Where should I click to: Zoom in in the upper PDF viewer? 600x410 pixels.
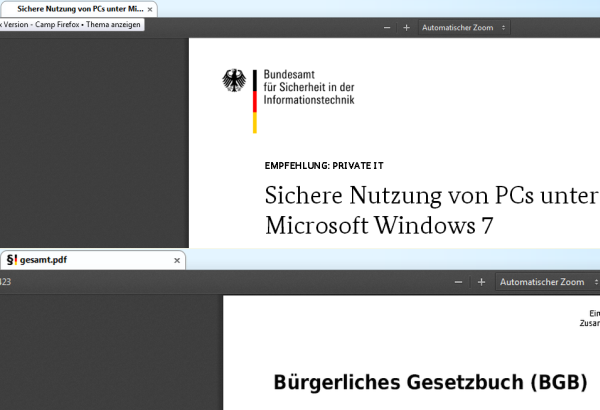click(406, 28)
